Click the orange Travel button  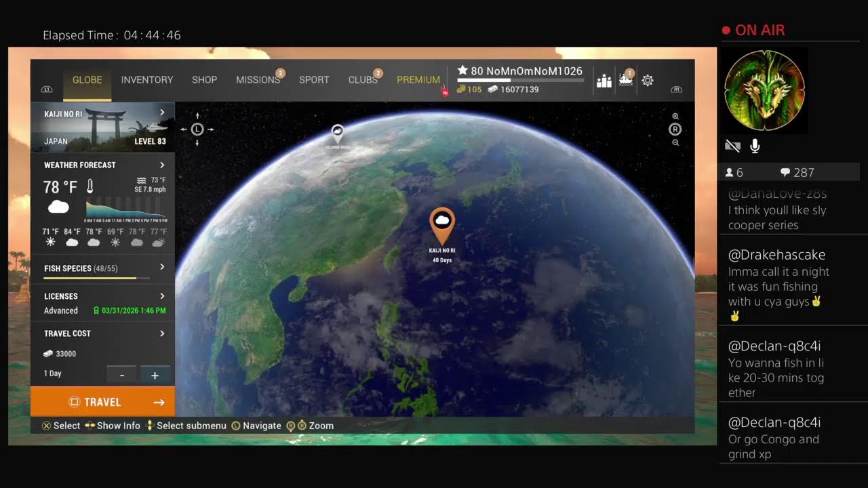[102, 402]
